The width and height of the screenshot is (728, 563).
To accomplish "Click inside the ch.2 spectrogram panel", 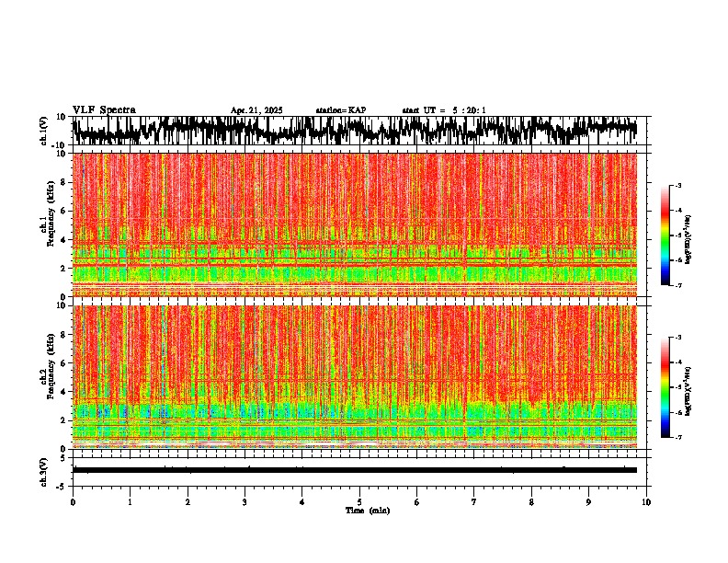I will [x=355, y=377].
